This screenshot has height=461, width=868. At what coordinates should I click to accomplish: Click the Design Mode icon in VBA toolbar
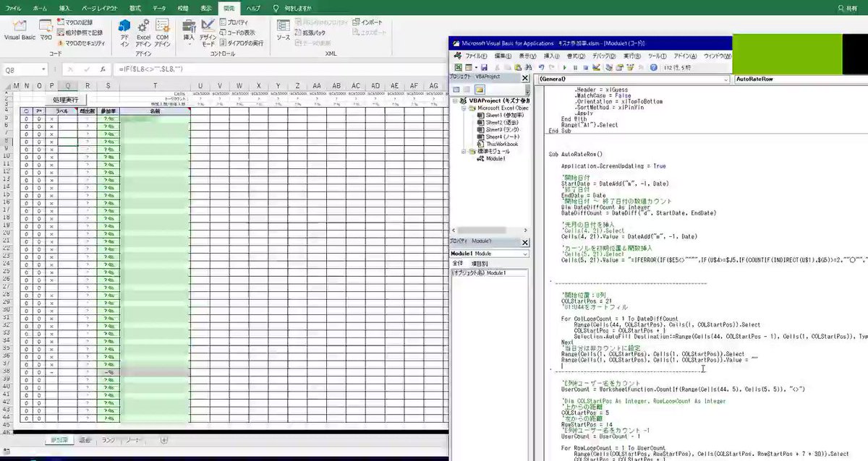[597, 67]
